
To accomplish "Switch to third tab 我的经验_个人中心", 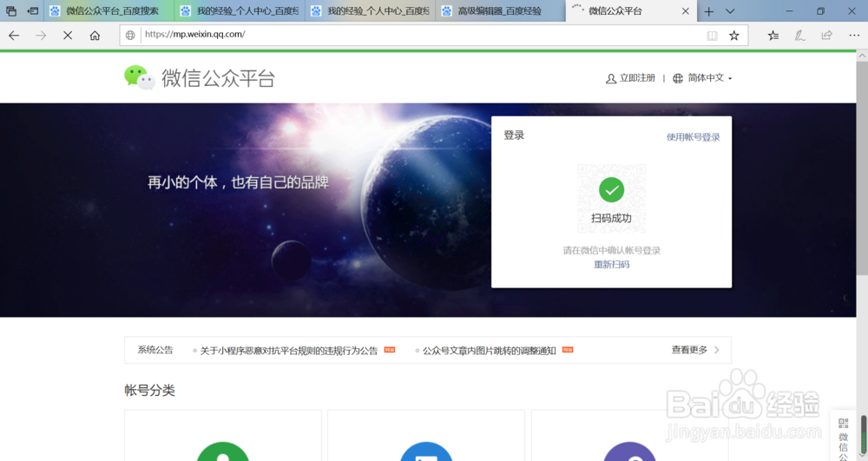I will click(x=371, y=11).
